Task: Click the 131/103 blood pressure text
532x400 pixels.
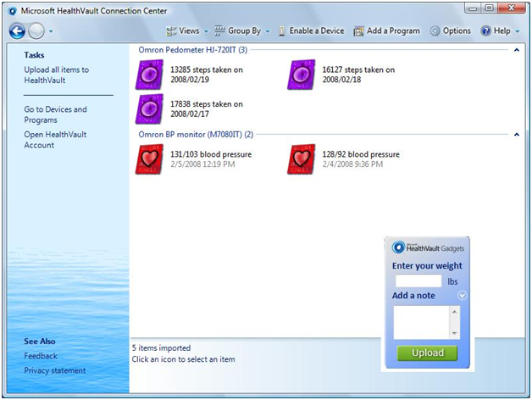Action: pyautogui.click(x=211, y=154)
